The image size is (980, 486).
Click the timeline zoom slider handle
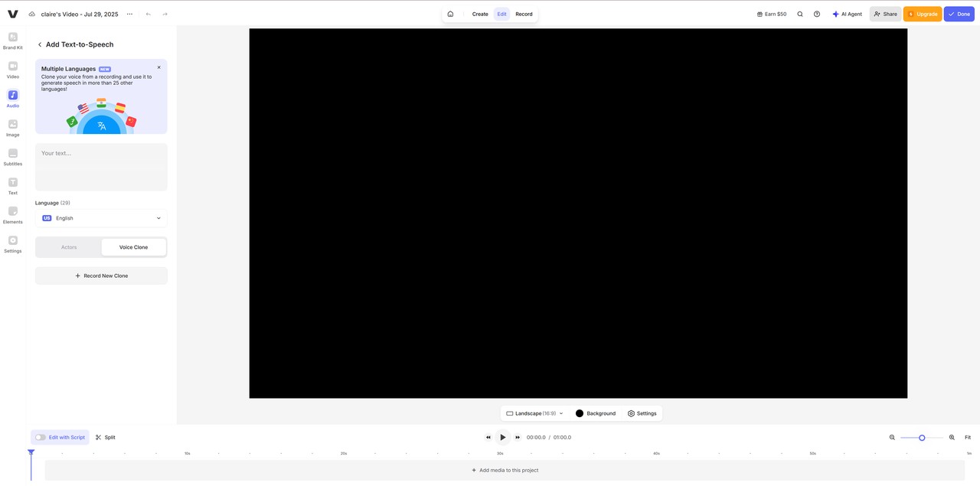922,437
